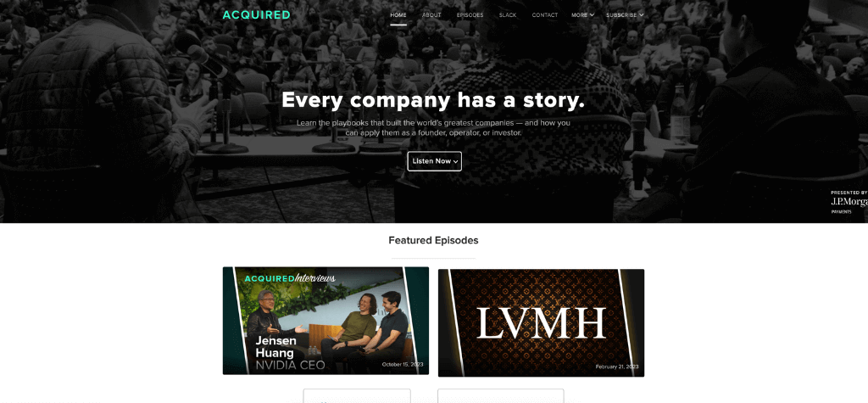Image resolution: width=868 pixels, height=403 pixels.
Task: Click the ACQUIRED Interviews badge on thumbnail
Action: click(x=290, y=277)
